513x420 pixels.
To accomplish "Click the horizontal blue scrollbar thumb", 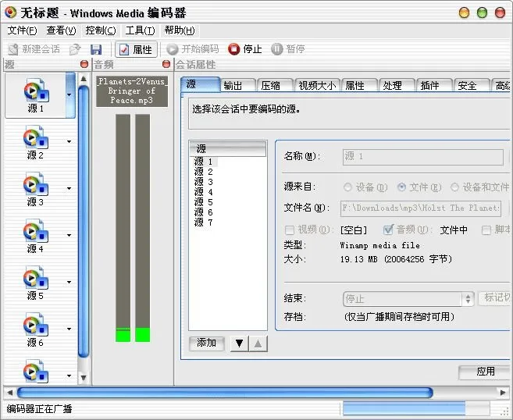I will (x=225, y=392).
